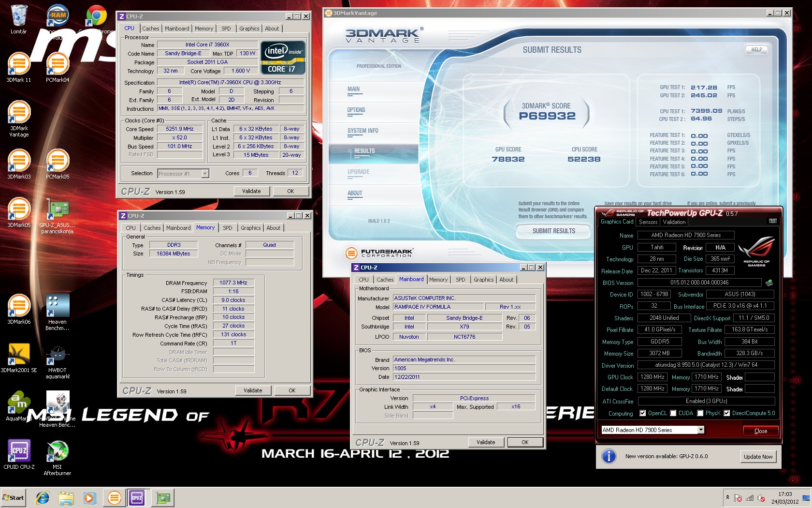The image size is (812, 508).
Task: Click Close button in GPU-Z
Action: [761, 431]
